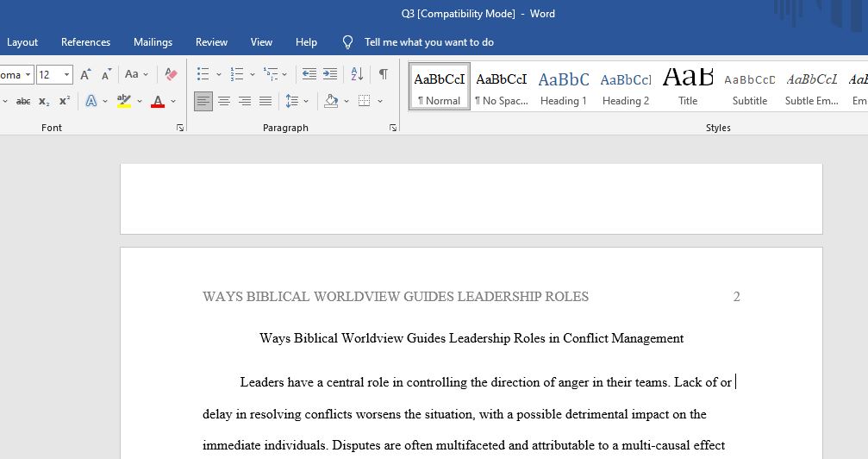Apply multilevel list
Viewport: 868px width, 459px height.
(271, 73)
